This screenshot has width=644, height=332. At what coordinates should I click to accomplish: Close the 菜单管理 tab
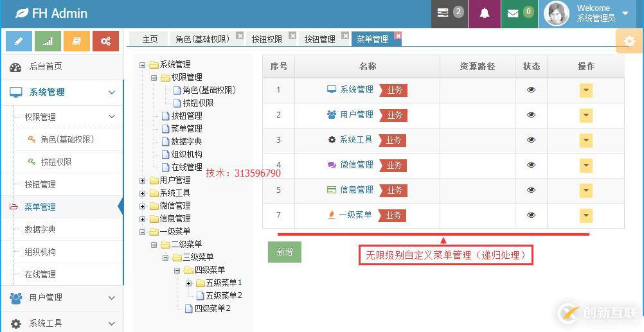pos(398,37)
